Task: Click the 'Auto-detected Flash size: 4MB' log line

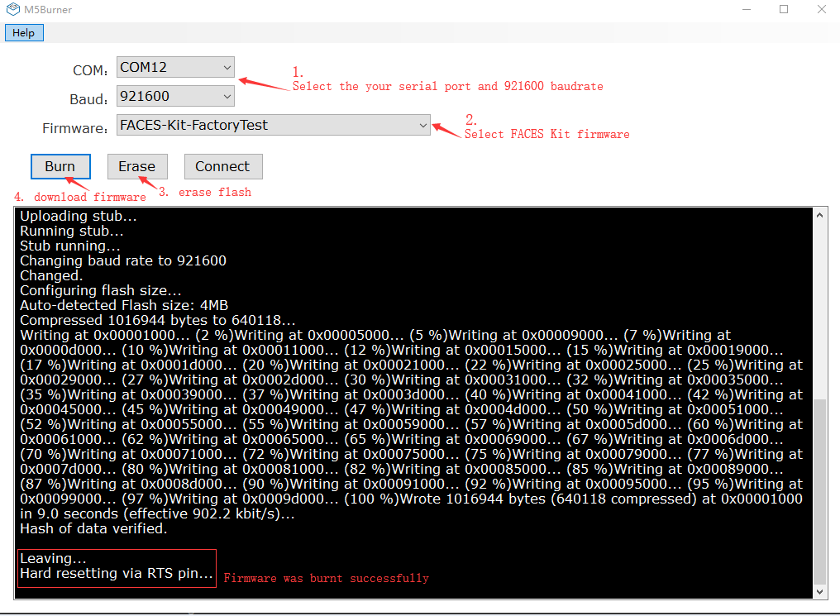Action: (x=124, y=305)
